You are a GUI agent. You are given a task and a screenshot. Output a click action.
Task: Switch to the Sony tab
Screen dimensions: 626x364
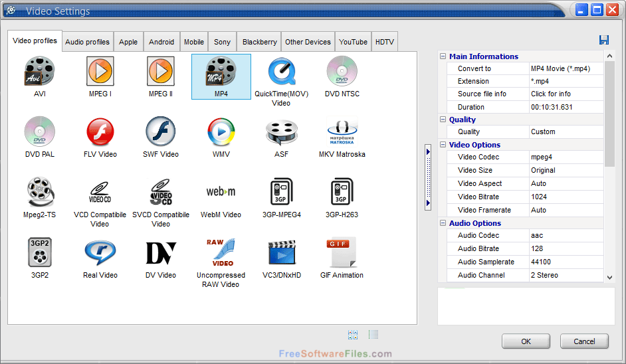pos(222,42)
